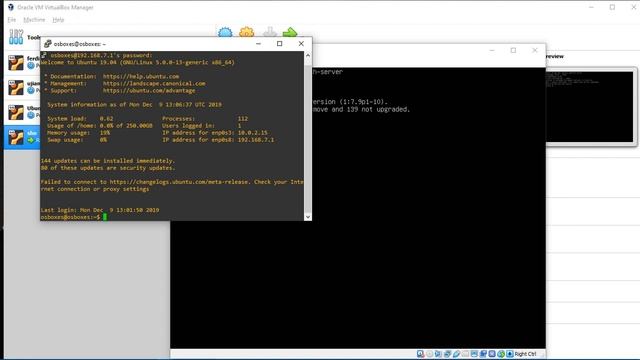Click the display indicator in VM status bar

click(x=474, y=354)
